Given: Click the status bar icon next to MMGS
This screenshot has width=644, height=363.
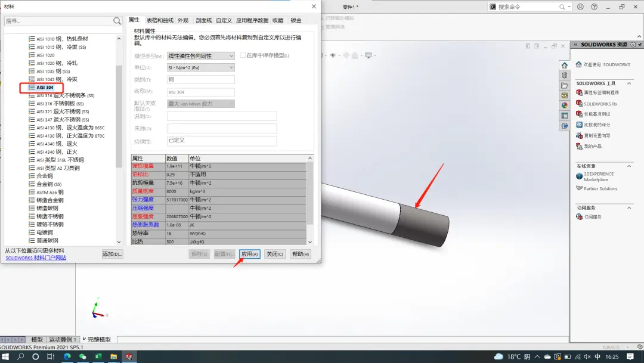Looking at the screenshot, I should 640,347.
